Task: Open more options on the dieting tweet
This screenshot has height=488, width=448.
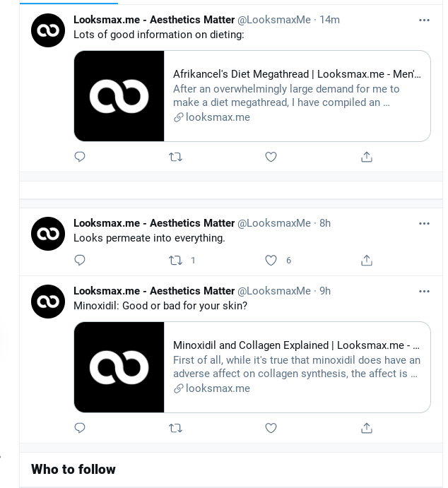Action: pos(424,20)
